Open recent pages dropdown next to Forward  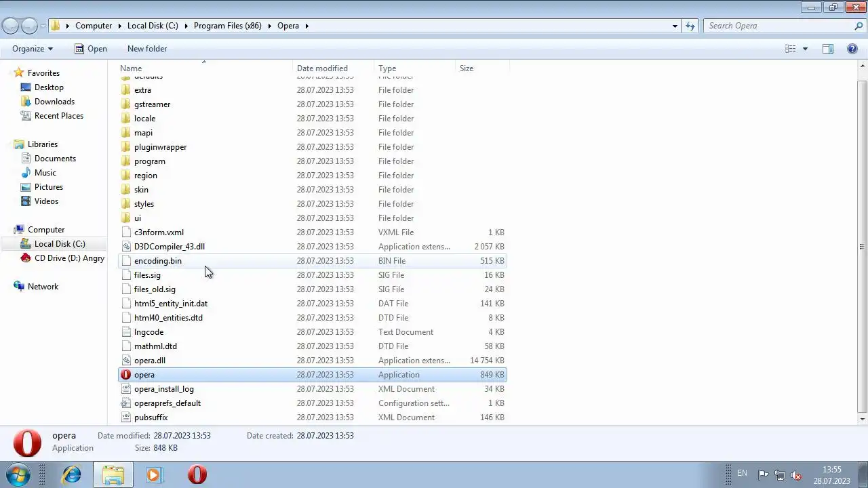point(43,26)
